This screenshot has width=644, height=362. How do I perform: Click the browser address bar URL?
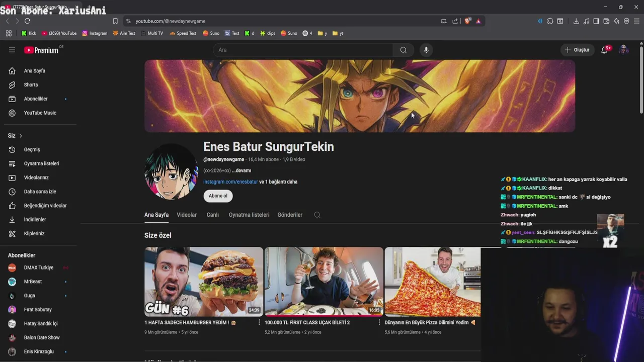(x=171, y=21)
